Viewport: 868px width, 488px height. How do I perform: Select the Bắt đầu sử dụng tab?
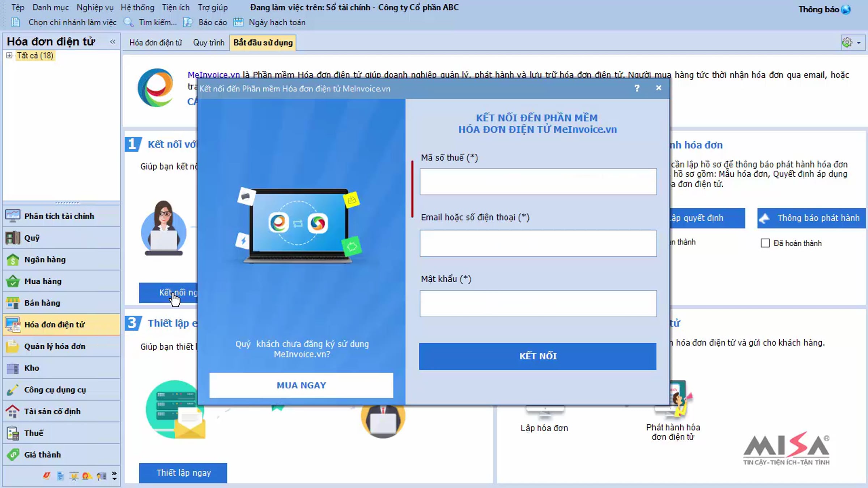click(263, 43)
